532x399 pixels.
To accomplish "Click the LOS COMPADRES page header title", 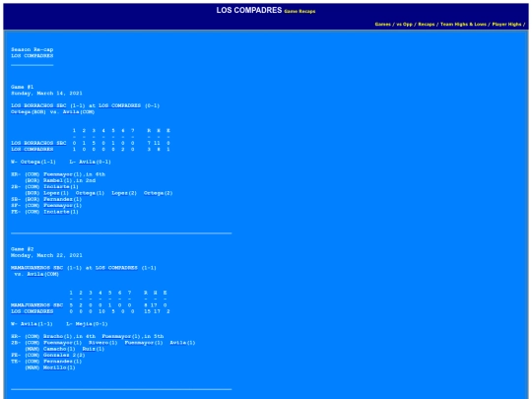I will (x=249, y=10).
